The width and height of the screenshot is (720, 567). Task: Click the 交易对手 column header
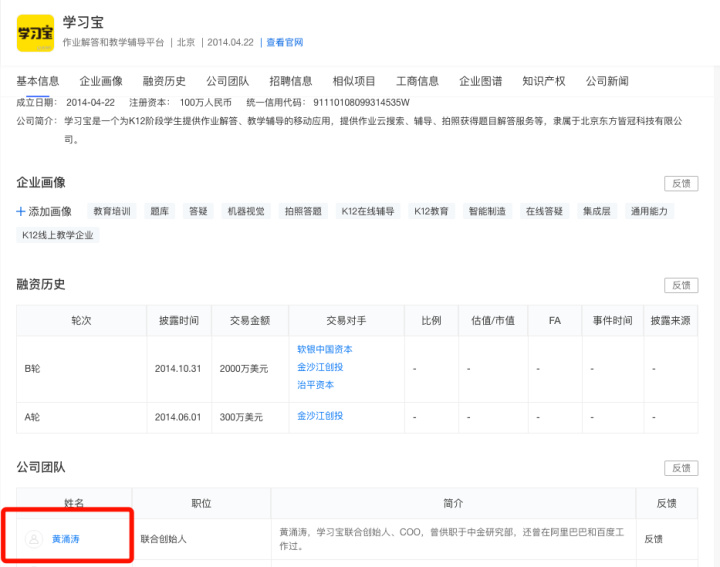[346, 320]
